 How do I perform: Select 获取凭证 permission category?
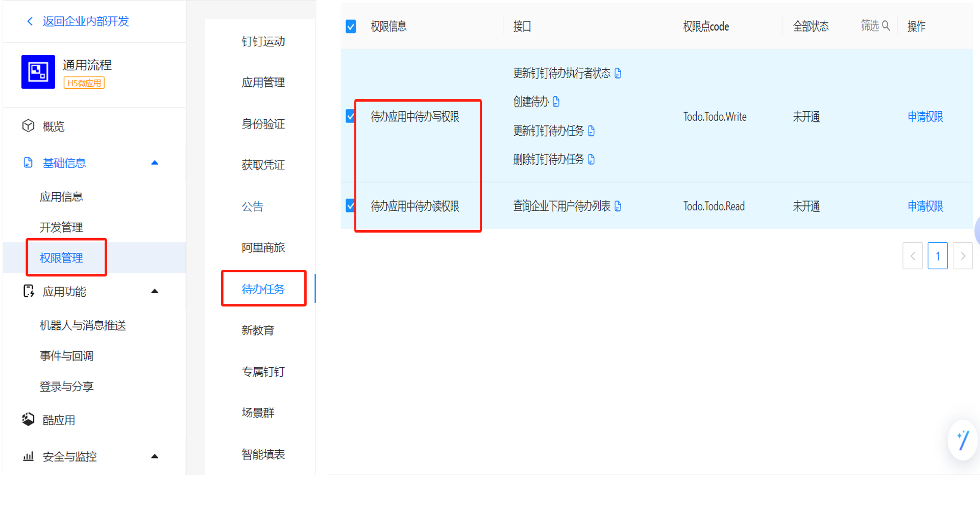(x=263, y=165)
